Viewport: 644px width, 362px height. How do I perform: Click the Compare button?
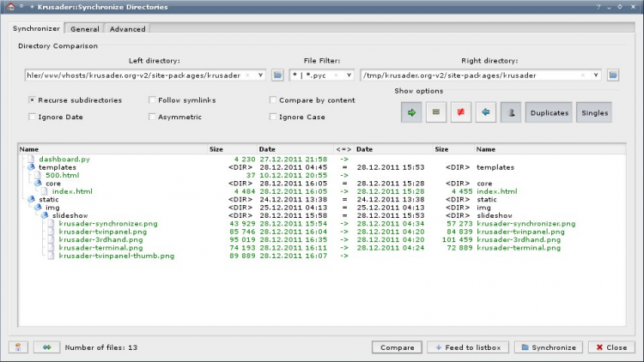point(398,347)
